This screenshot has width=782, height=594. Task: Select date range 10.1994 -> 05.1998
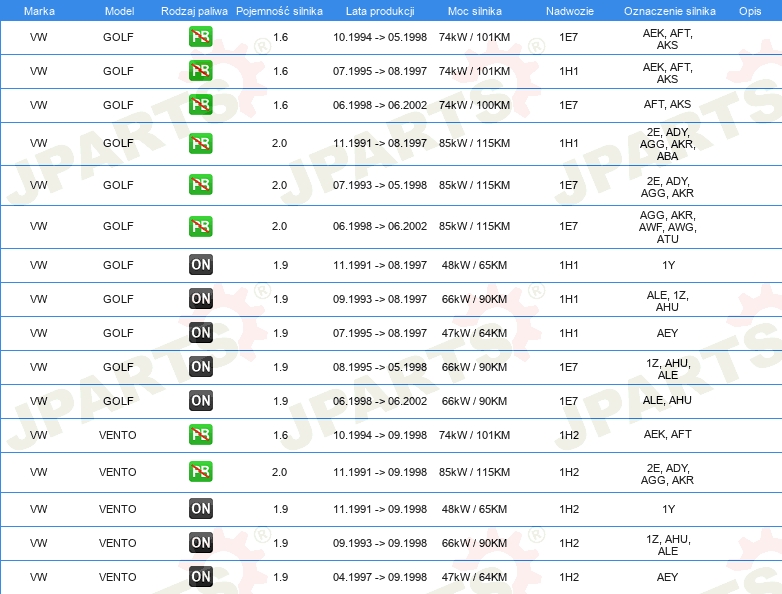coord(380,37)
